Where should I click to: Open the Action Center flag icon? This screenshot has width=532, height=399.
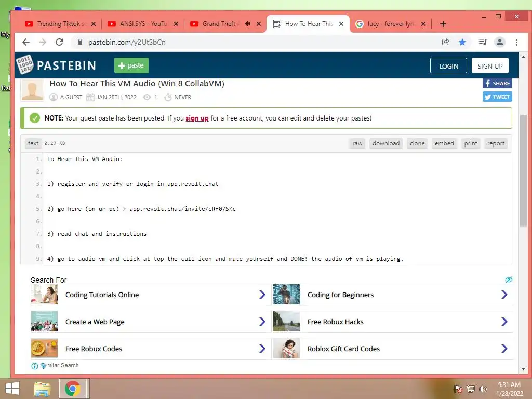point(458,389)
